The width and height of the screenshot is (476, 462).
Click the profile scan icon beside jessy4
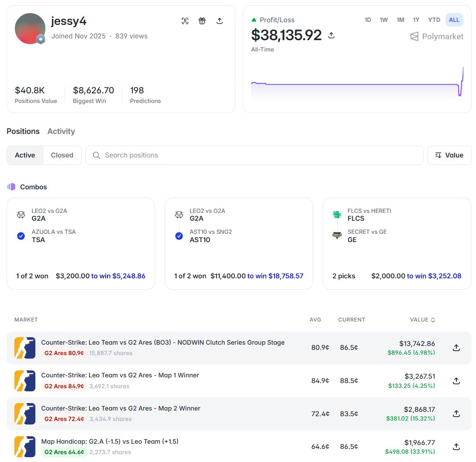point(185,21)
